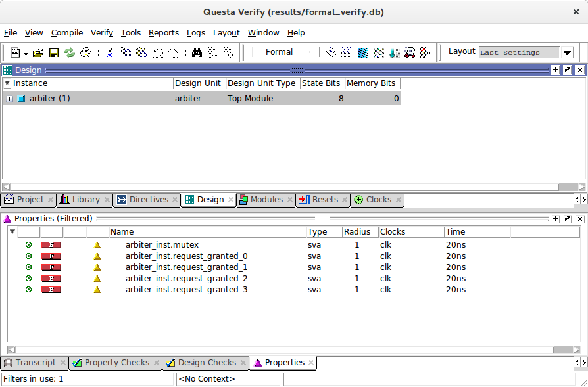Click the clock icon in Formal toolbar
Image resolution: width=588 pixels, height=387 pixels.
point(379,53)
